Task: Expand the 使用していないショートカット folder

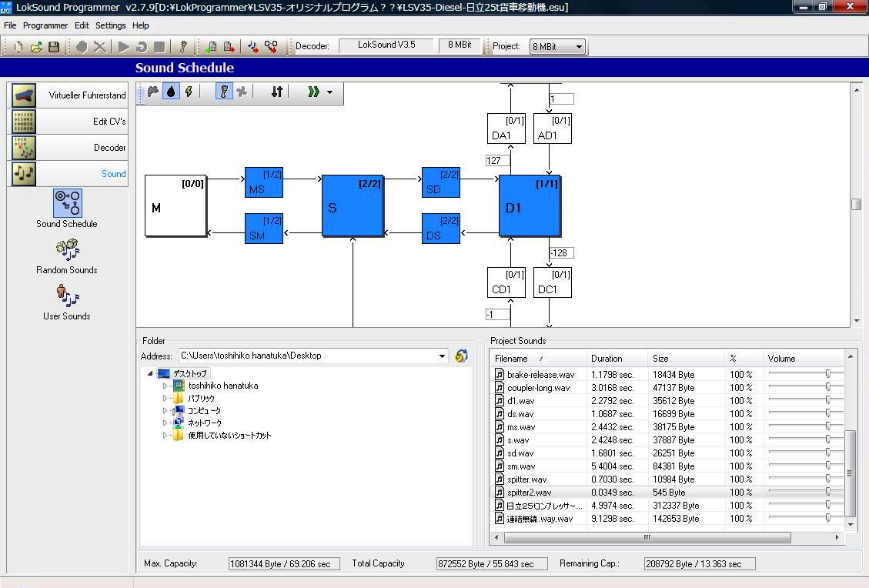Action: 165,436
